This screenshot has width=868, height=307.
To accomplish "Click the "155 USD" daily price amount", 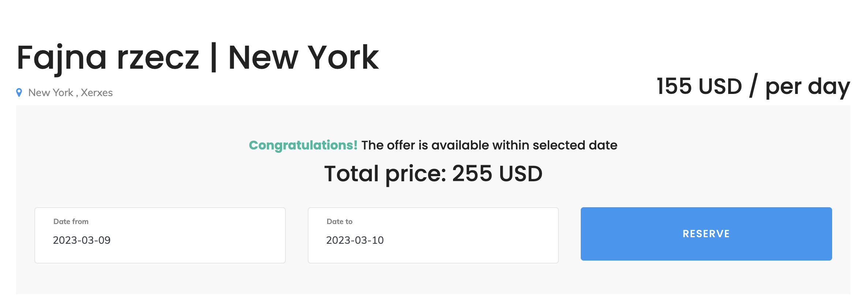I will tap(699, 87).
